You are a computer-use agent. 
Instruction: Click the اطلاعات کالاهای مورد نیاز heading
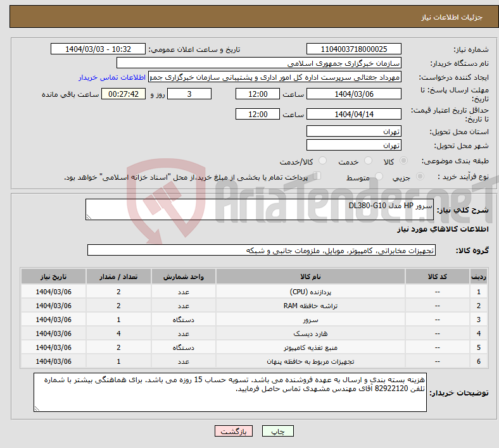pyautogui.click(x=443, y=229)
